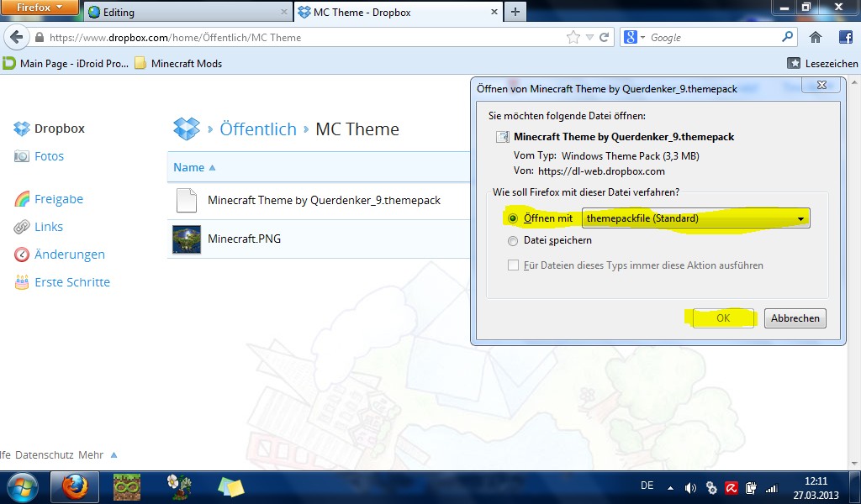Click the Firefox home icon
The image size is (861, 504).
814,37
